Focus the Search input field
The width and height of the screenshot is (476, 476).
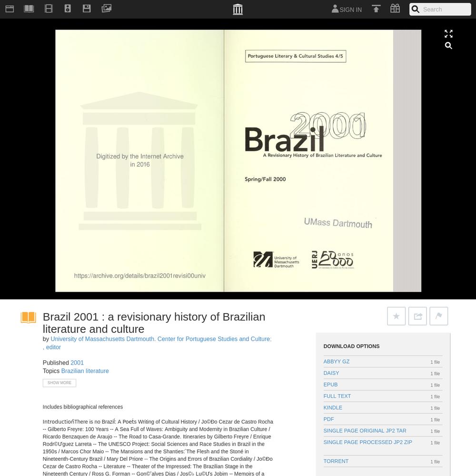[x=446, y=10]
